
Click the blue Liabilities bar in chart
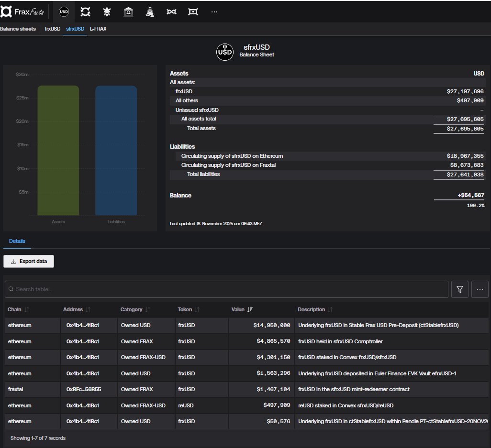click(x=116, y=151)
